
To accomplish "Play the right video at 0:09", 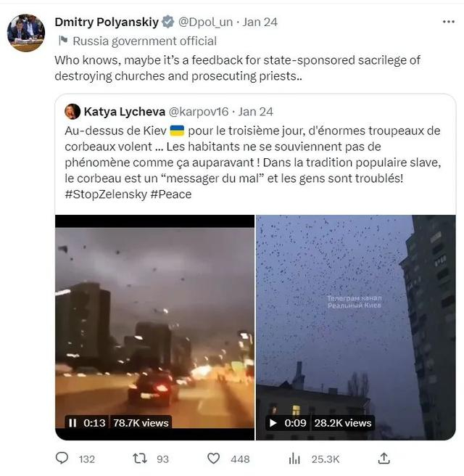I will click(273, 423).
